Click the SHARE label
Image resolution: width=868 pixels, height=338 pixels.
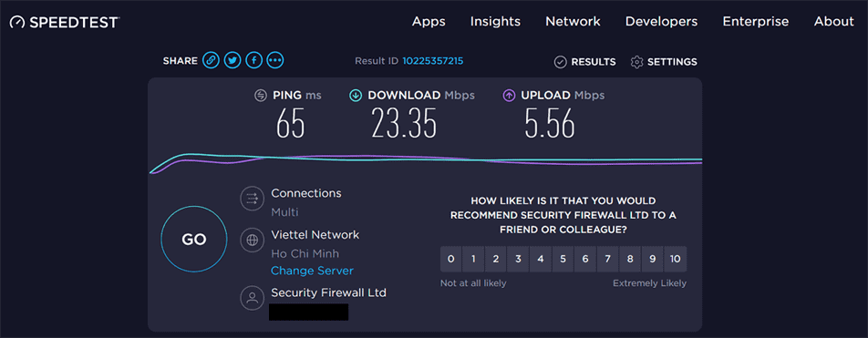180,61
